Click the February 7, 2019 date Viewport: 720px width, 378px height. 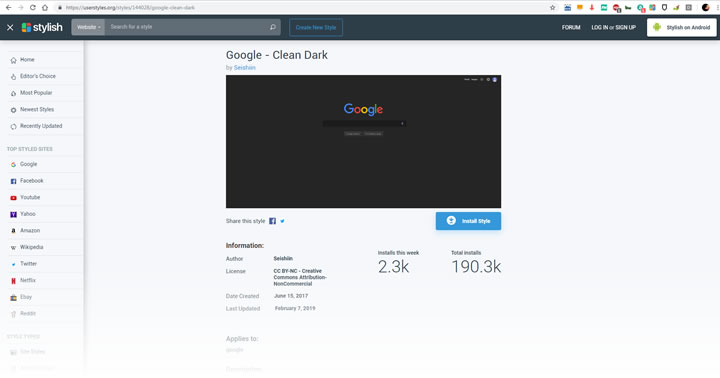tap(295, 308)
